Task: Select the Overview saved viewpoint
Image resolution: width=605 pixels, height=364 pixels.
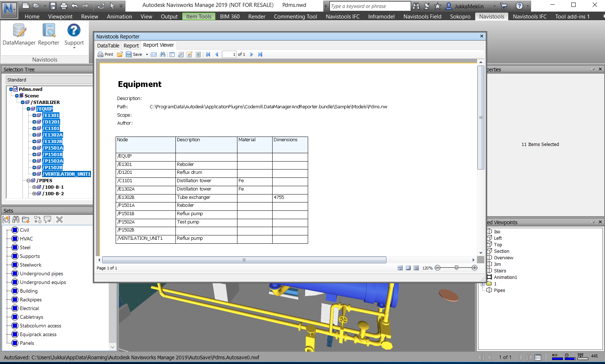Action: tap(503, 258)
